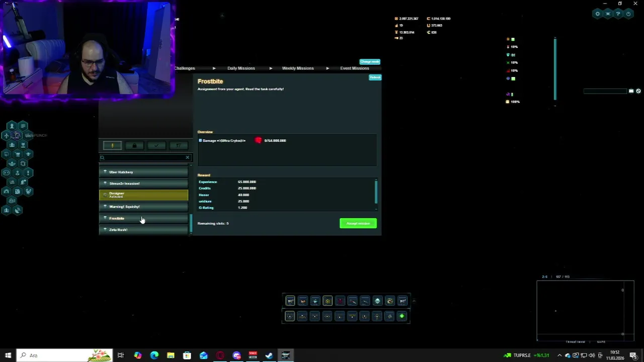The height and width of the screenshot is (362, 644).
Task: Open the list-lines hexagon menu icon
Action: (23, 126)
